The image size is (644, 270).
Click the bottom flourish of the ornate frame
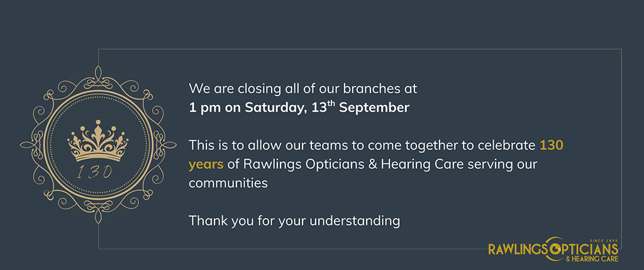point(97,214)
